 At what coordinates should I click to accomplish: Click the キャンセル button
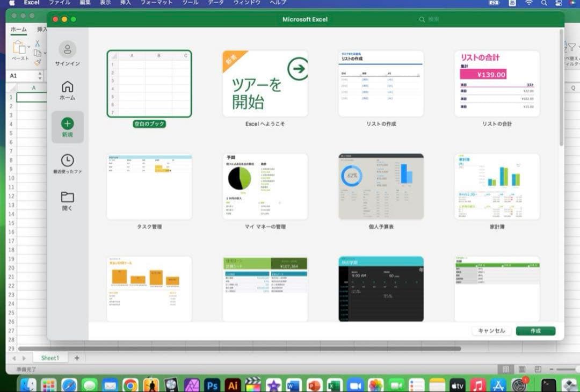tap(491, 331)
